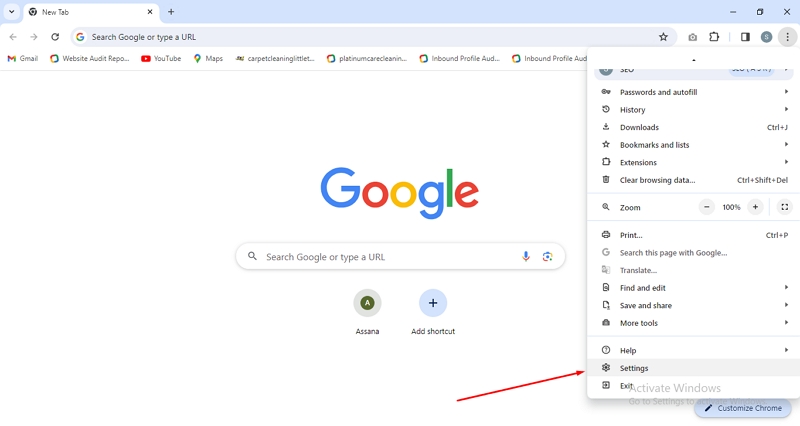Open the profile avatar in toolbar

(766, 37)
